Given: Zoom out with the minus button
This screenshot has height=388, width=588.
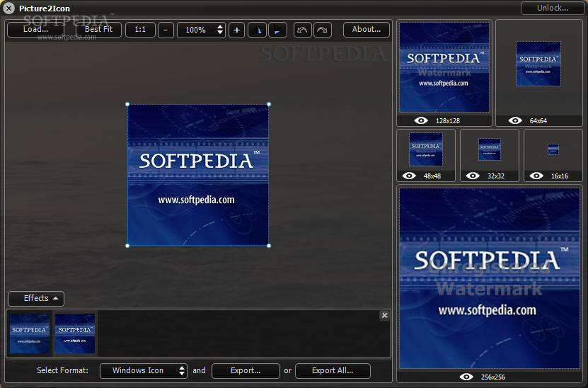Looking at the screenshot, I should coord(166,30).
